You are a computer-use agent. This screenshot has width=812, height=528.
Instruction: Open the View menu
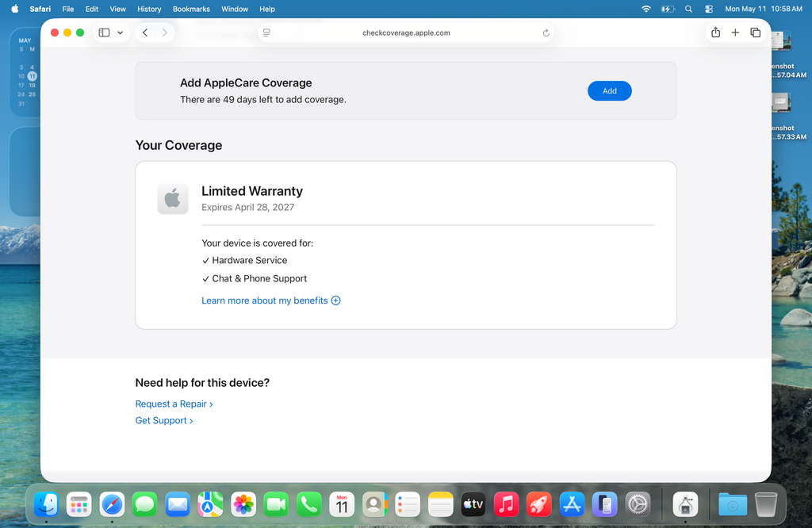click(x=117, y=9)
